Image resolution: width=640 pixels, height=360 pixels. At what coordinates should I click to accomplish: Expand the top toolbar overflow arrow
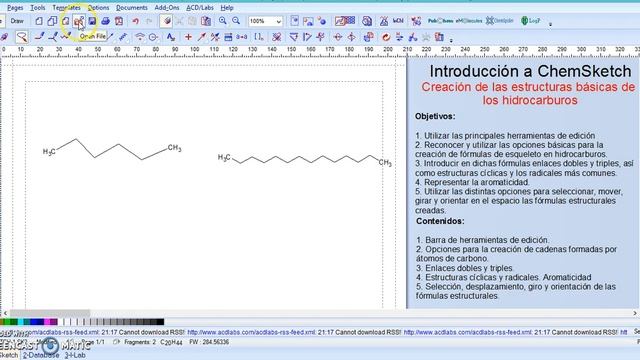[550, 24]
